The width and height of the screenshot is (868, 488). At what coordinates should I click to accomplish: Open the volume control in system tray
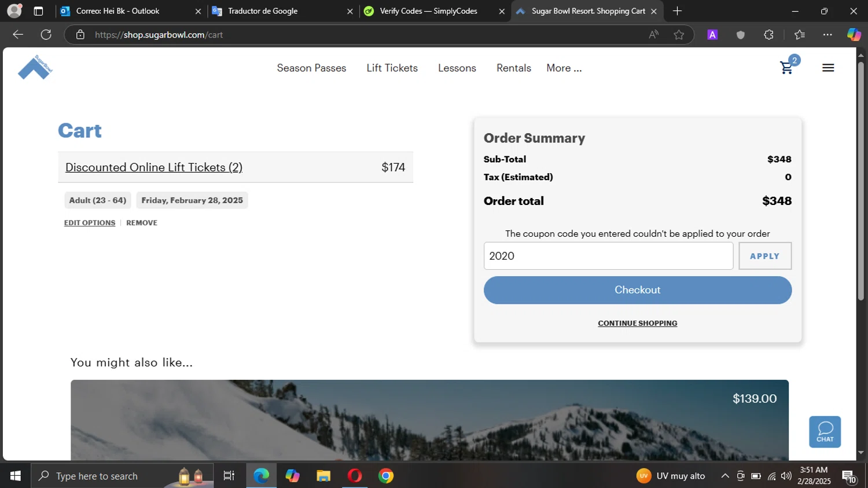[786, 476]
